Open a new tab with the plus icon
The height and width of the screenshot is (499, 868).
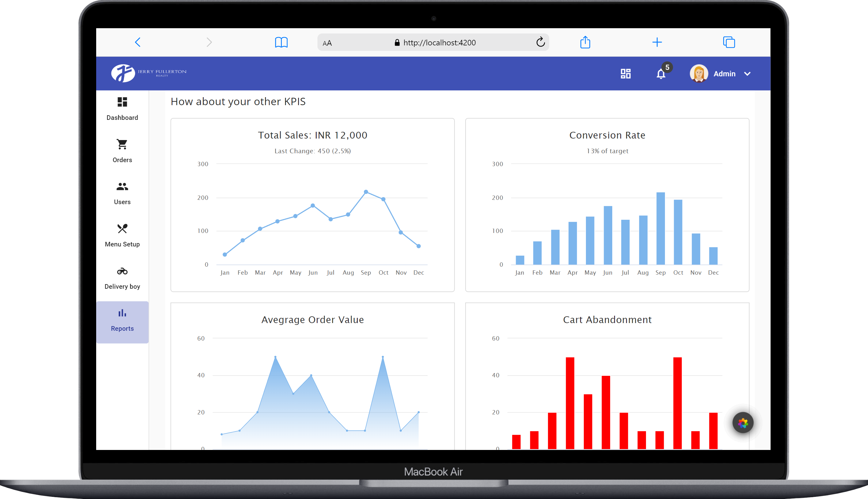pyautogui.click(x=657, y=42)
